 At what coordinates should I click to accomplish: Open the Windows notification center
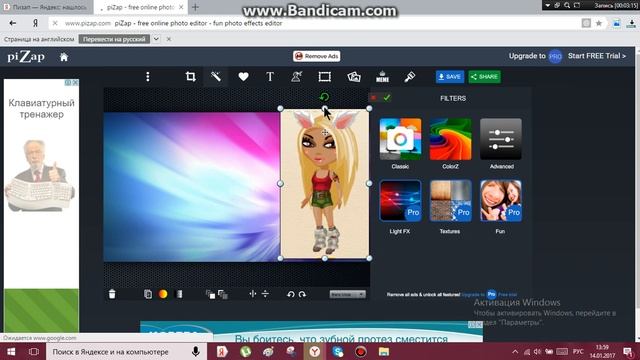tap(628, 351)
